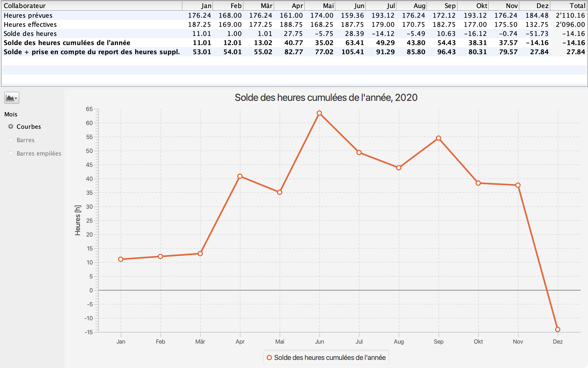Click the April data point on chart

pos(240,176)
